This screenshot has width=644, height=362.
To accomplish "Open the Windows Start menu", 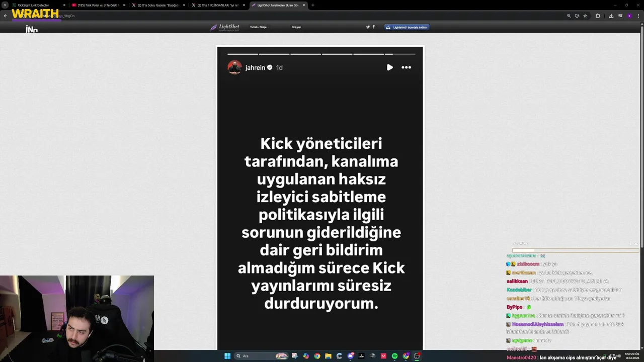I will [227, 356].
